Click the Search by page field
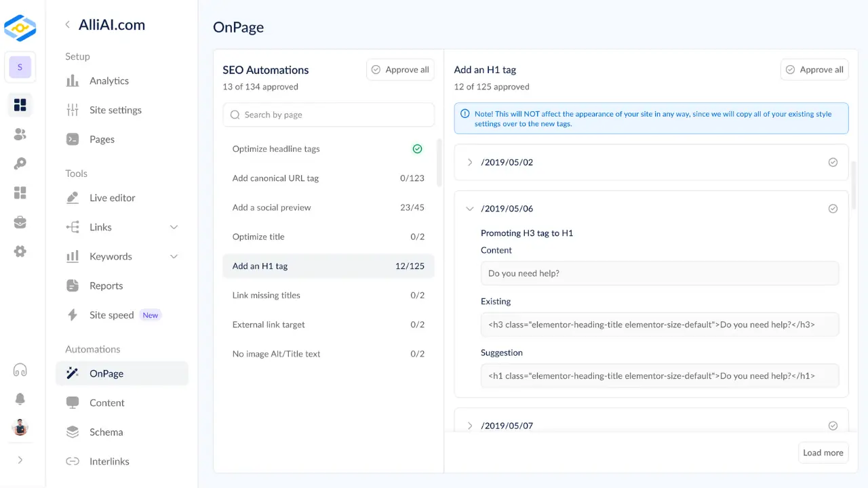 tap(328, 115)
